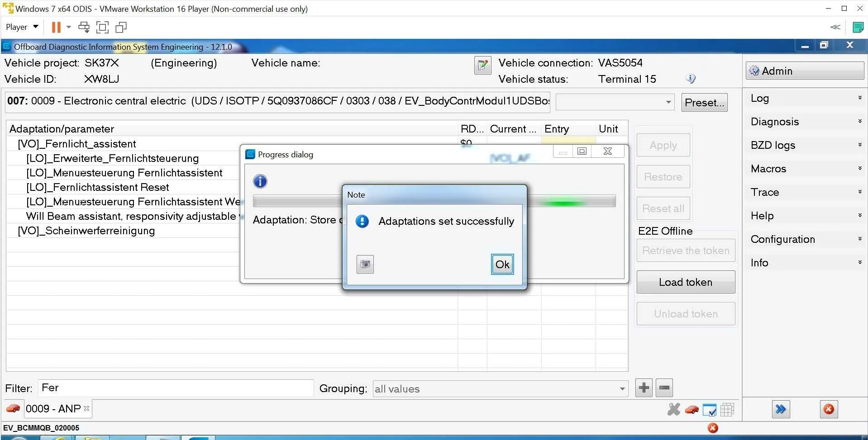
Task: Click the red X cancel button in sidebar
Action: coord(829,409)
